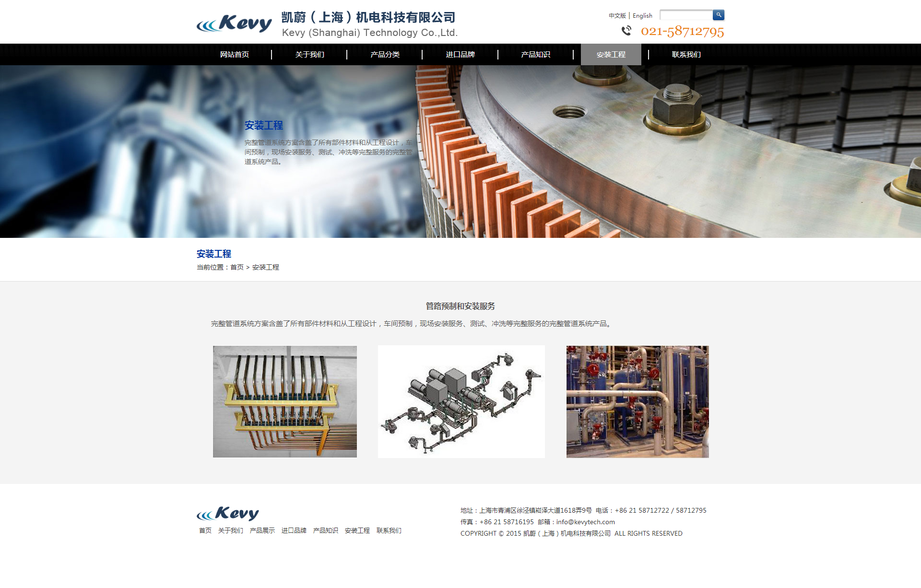Click English name Kevy (Shanghai) Technology Co.,Ltd.
This screenshot has height=588, width=921.
click(370, 33)
